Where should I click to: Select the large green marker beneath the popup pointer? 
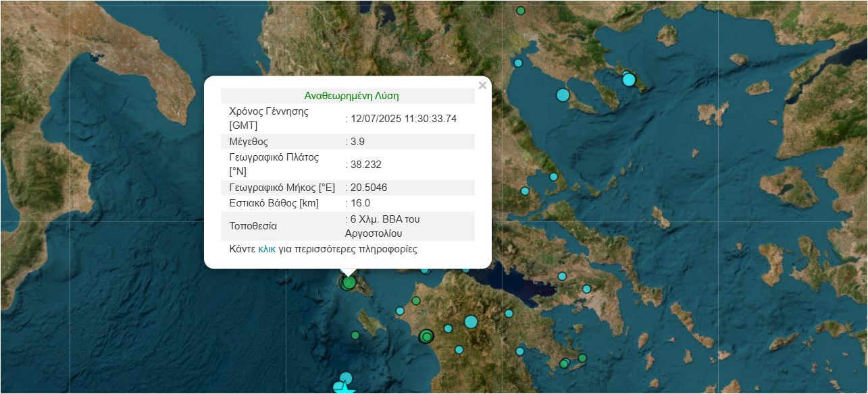pos(349,283)
